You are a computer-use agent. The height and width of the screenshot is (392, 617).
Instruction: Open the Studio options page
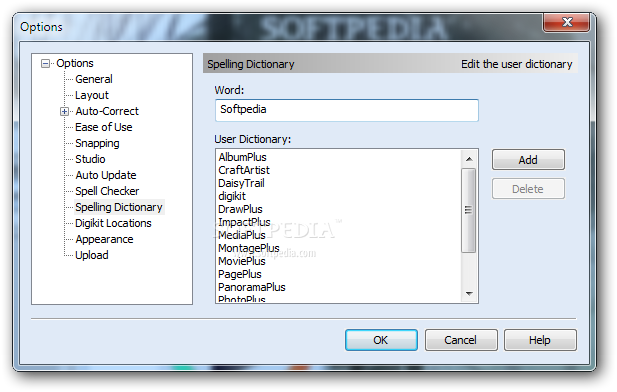(90, 159)
